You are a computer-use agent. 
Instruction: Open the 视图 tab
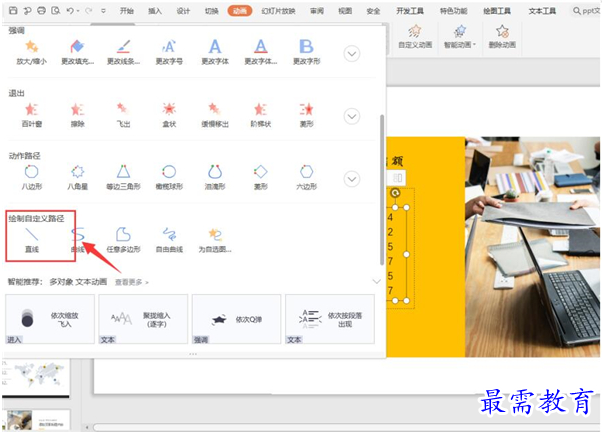[x=345, y=11]
